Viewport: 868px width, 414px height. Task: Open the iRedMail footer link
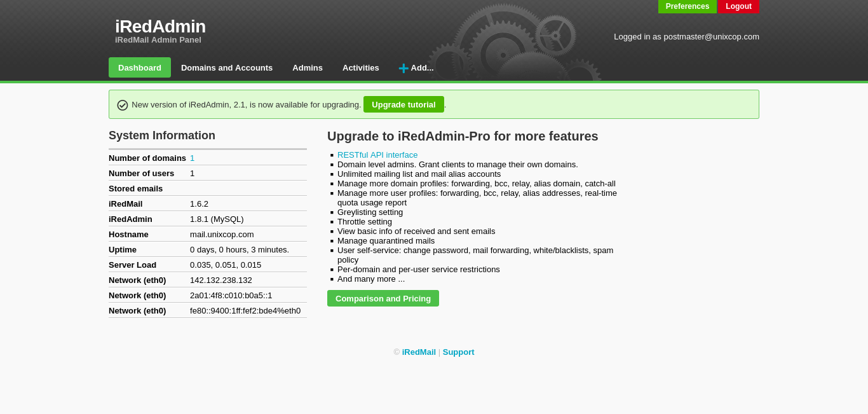(419, 352)
